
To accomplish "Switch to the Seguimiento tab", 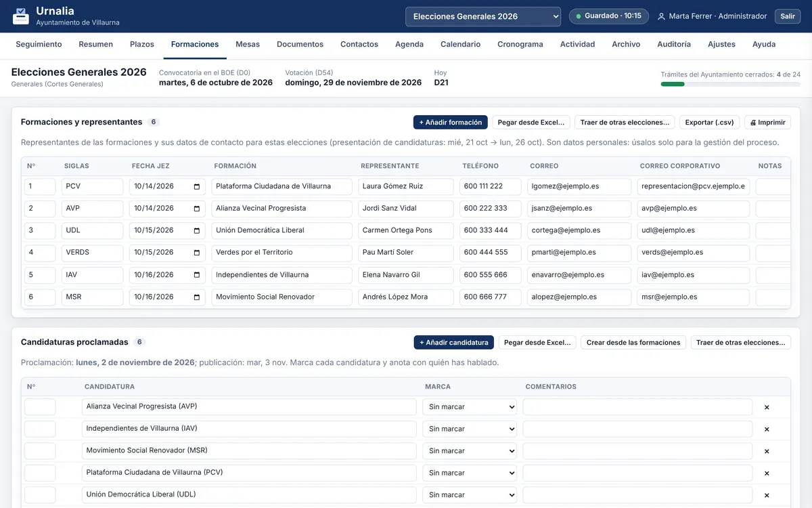I will coord(39,45).
